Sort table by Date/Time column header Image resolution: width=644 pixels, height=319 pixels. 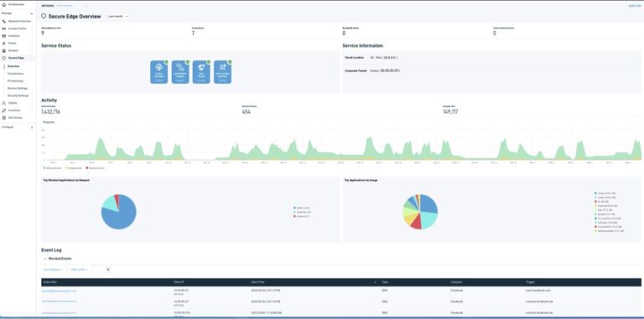point(257,282)
